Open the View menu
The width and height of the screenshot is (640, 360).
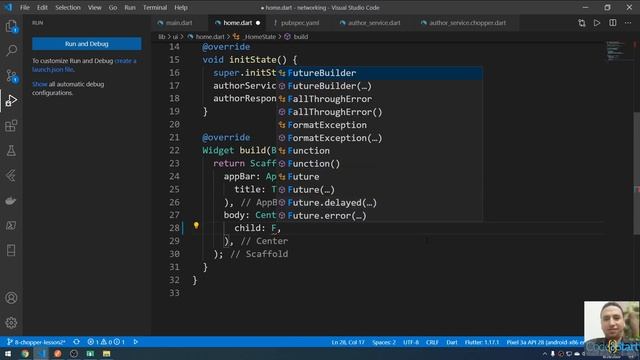[94, 7]
